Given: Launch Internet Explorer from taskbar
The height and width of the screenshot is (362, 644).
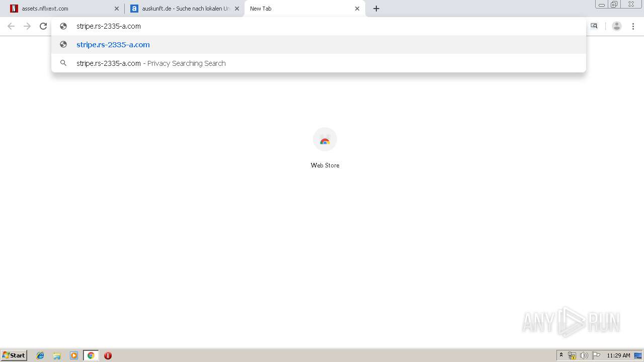Looking at the screenshot, I should tap(40, 355).
